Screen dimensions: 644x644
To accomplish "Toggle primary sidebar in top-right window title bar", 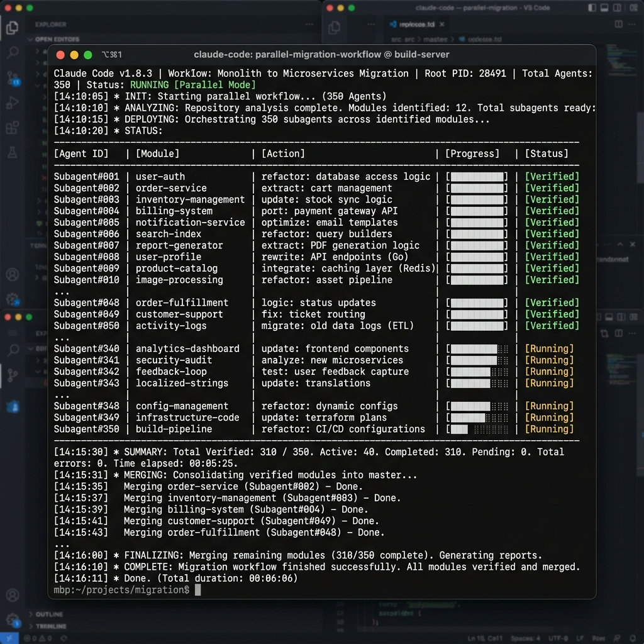I will [x=592, y=8].
